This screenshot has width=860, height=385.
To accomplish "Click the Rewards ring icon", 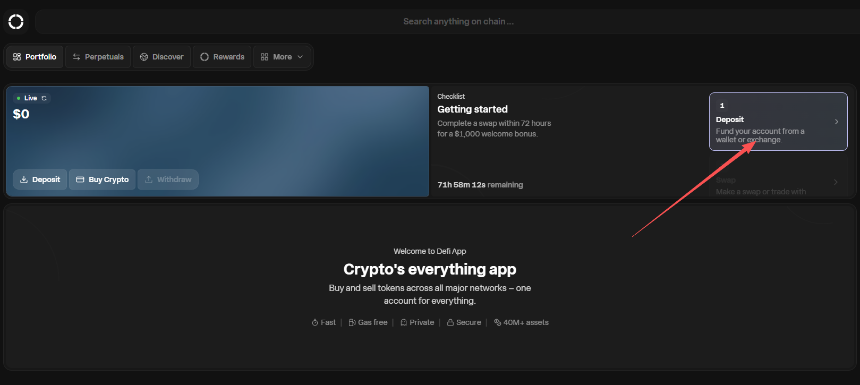I will [x=204, y=57].
